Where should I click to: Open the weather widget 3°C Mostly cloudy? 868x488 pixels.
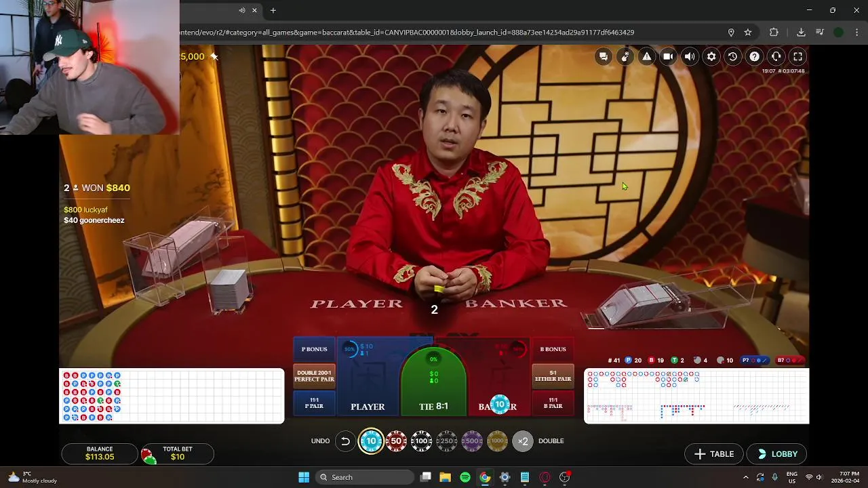click(32, 477)
